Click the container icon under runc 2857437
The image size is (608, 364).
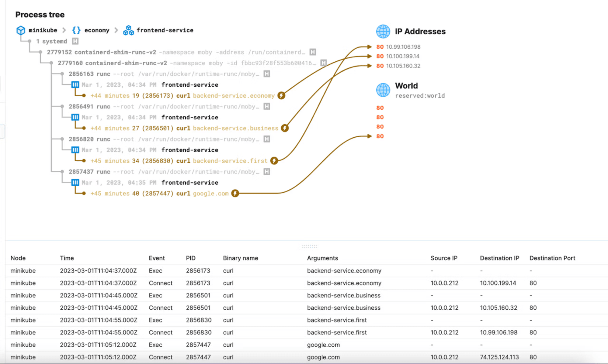tap(75, 182)
